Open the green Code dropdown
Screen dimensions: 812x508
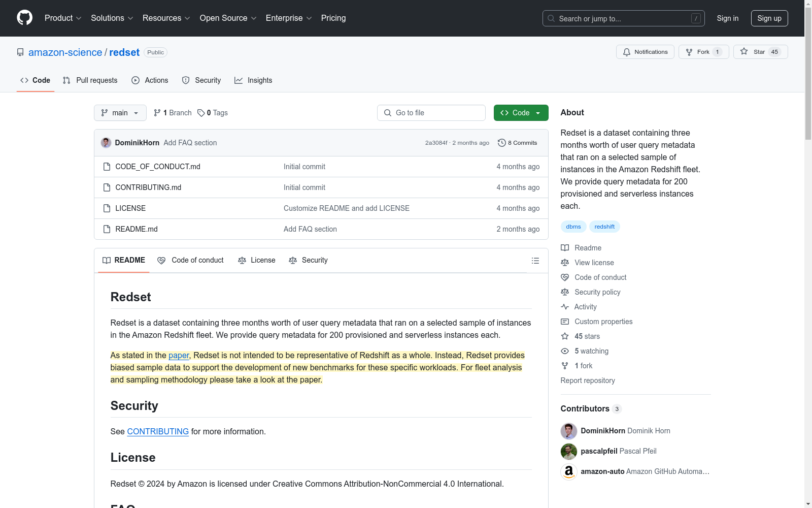click(x=521, y=113)
